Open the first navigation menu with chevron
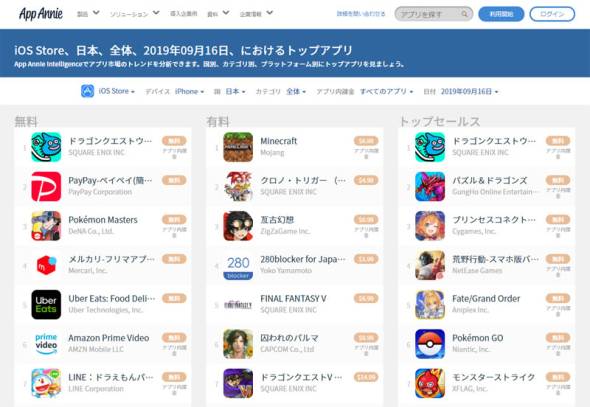Screen dimensions: 590x407 [88, 14]
